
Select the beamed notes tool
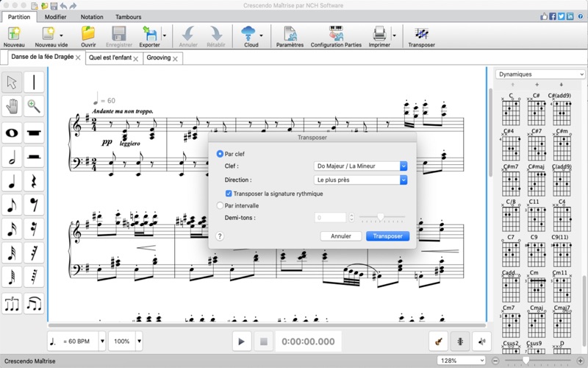[34, 304]
